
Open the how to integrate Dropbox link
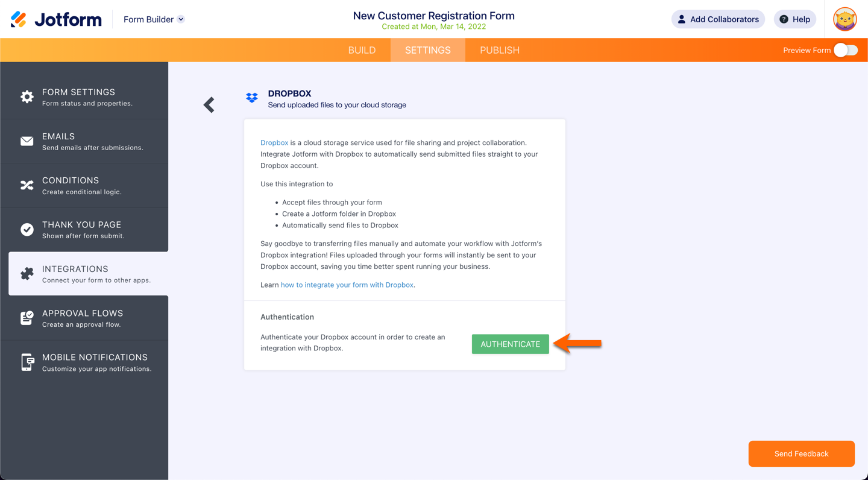347,285
